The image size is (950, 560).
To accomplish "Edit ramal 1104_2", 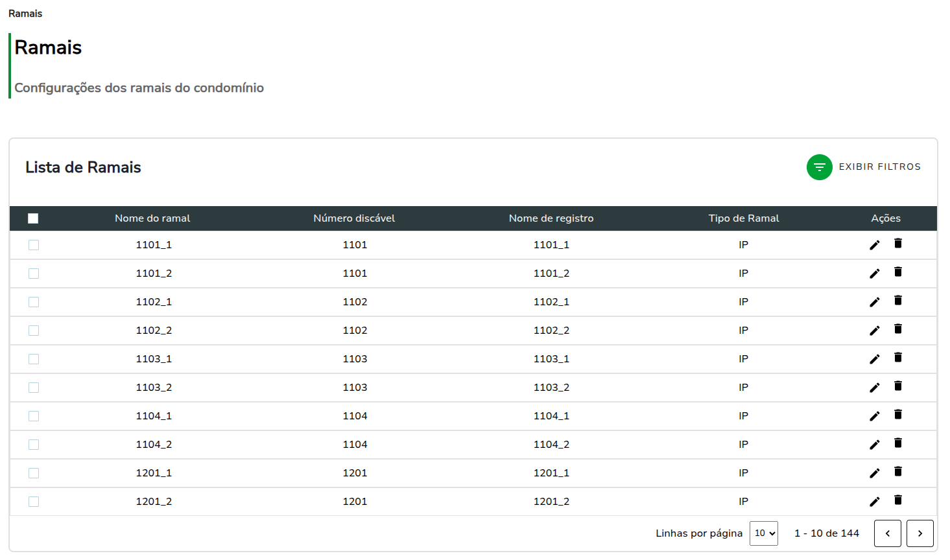I will coord(875,445).
